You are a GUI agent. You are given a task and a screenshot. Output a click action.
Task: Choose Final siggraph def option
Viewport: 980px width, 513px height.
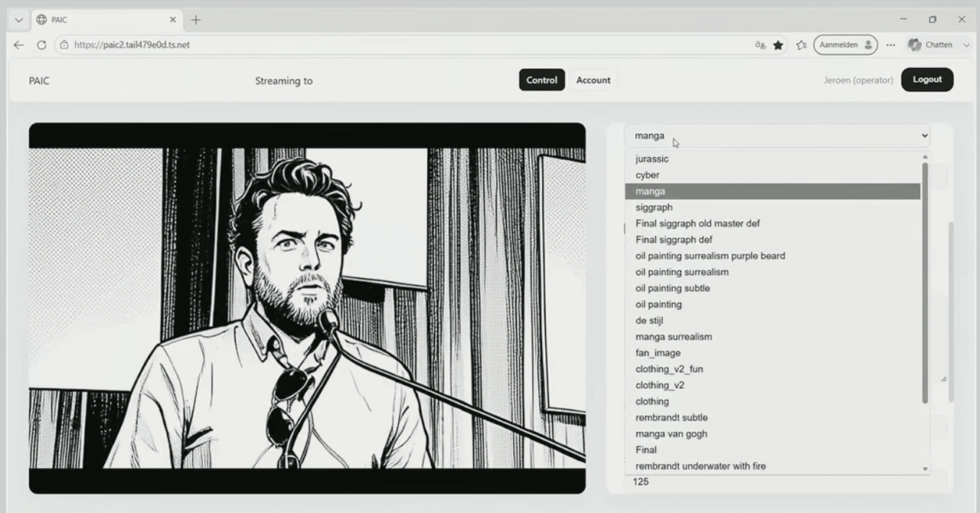(x=773, y=240)
